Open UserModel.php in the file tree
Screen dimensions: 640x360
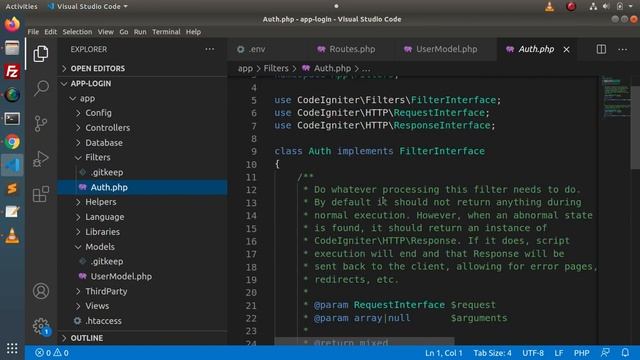(142, 276)
